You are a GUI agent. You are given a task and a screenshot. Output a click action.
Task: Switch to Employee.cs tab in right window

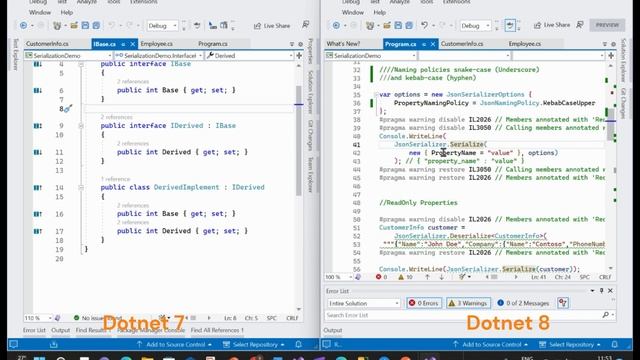coord(524,44)
